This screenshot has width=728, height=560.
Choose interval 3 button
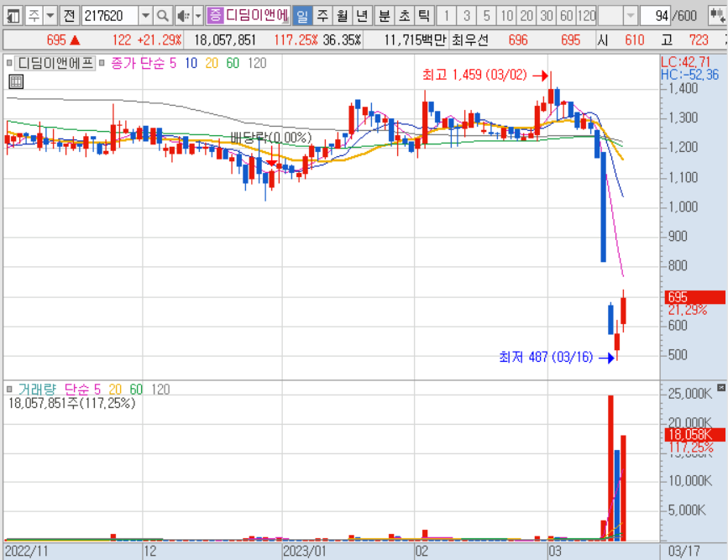tap(466, 16)
